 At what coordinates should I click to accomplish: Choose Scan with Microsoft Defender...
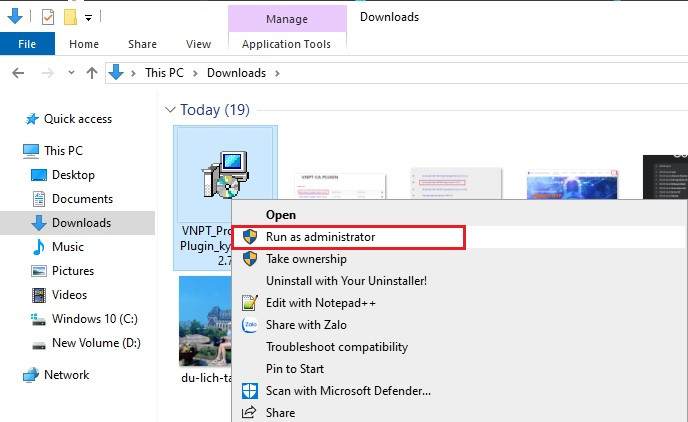348,390
